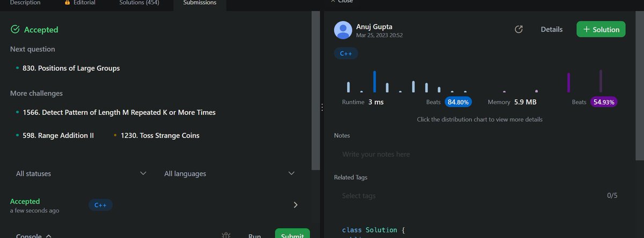
Task: Click the 0/5 tags counter
Action: (612, 196)
